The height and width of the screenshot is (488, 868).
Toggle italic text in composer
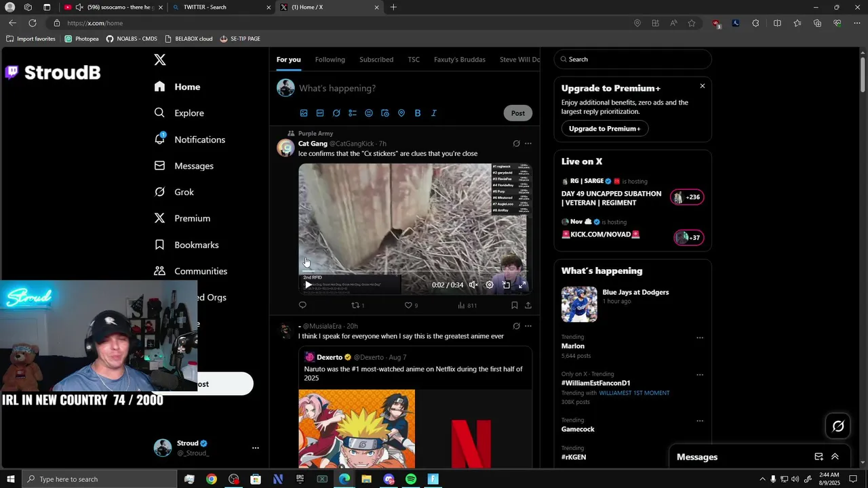point(434,113)
